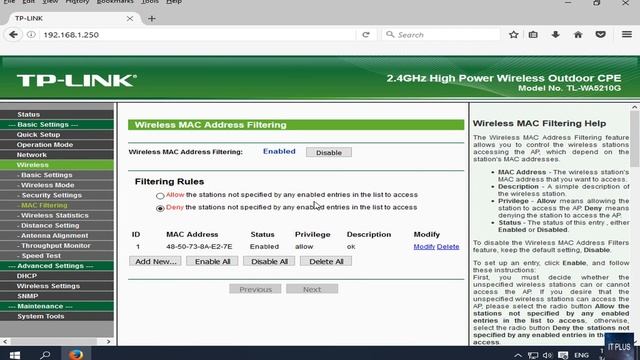Click MAC address 48-50-73-8A-E2-7E cell
Image resolution: width=640 pixels, height=360 pixels.
pos(199,247)
